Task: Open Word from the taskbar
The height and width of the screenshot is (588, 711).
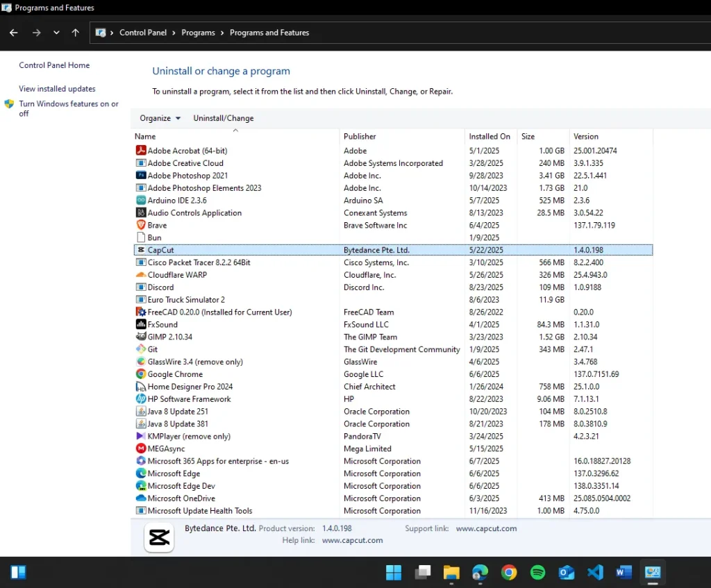Action: [x=624, y=573]
